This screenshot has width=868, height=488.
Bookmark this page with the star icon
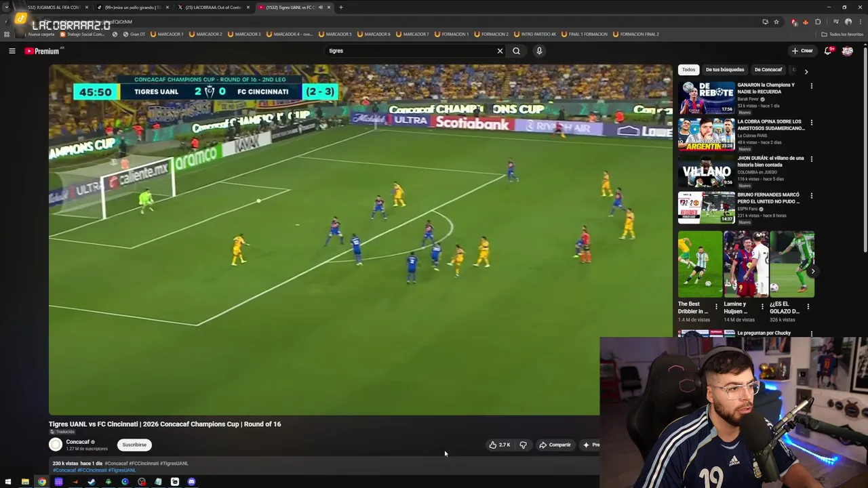pos(776,22)
